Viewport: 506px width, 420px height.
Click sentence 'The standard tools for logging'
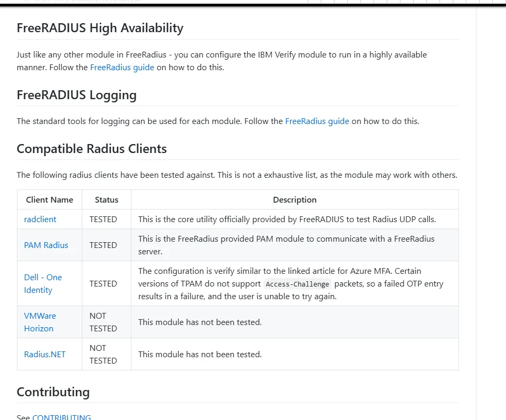218,121
